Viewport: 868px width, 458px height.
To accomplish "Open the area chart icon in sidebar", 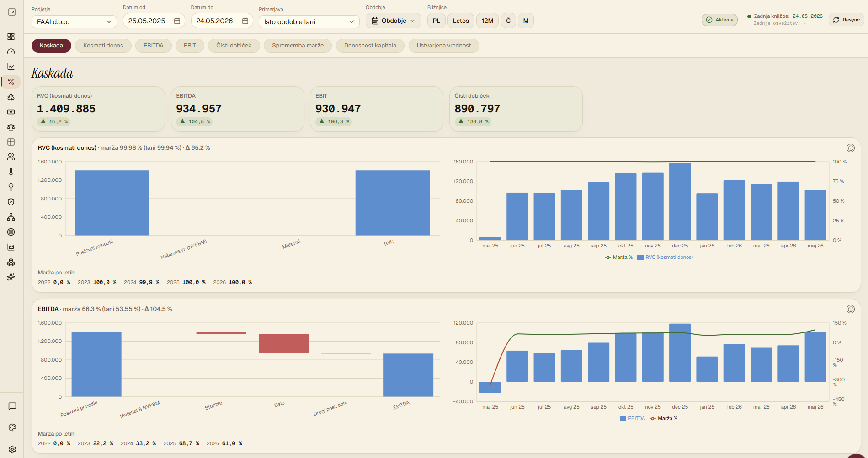I will coord(11,247).
